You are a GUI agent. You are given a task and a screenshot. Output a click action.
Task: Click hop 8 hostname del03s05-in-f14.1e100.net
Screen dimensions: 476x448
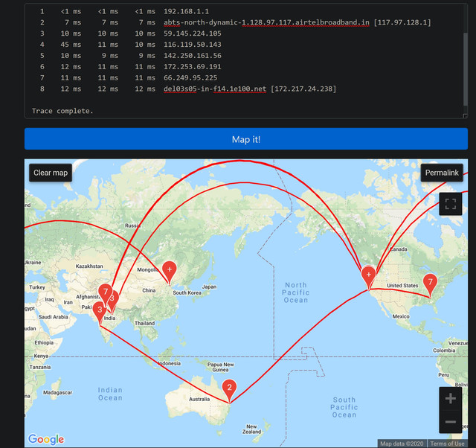pyautogui.click(x=215, y=89)
